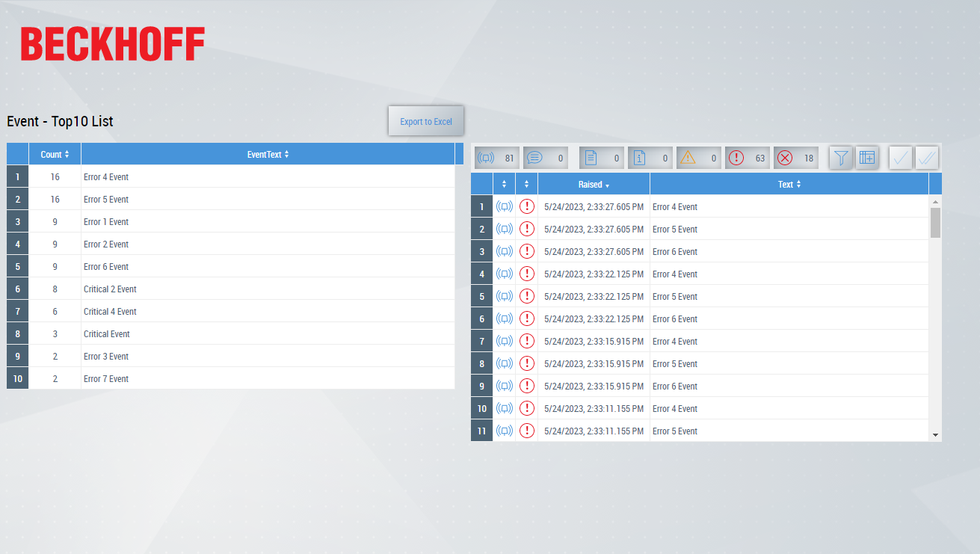The height and width of the screenshot is (554, 980).
Task: Select the 'Critical 2 Event' row
Action: pyautogui.click(x=230, y=289)
